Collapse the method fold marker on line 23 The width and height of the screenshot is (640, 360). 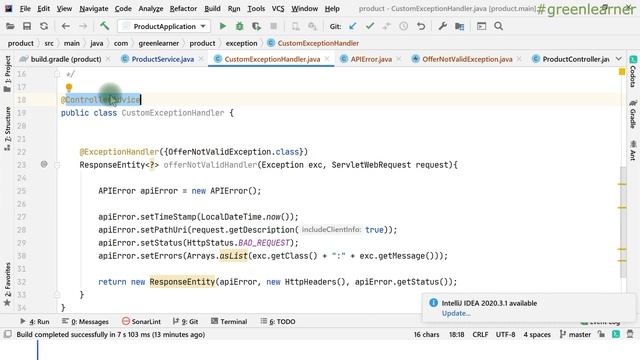(57, 165)
